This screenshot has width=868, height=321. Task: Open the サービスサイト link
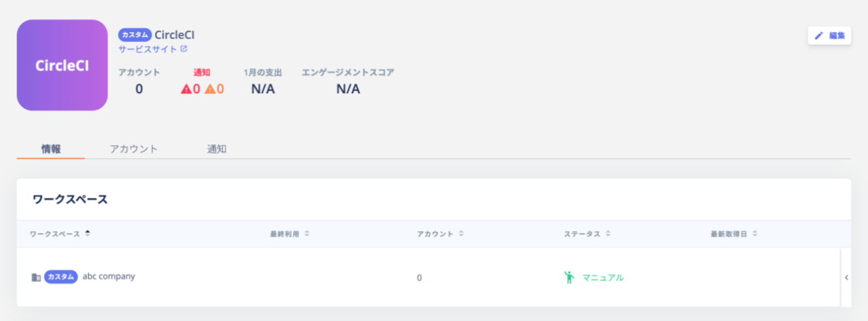148,49
